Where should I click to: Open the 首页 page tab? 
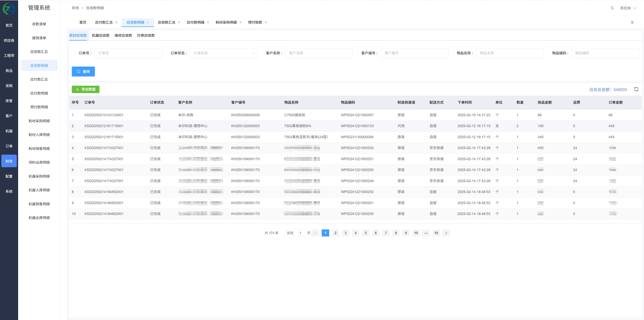(x=83, y=22)
